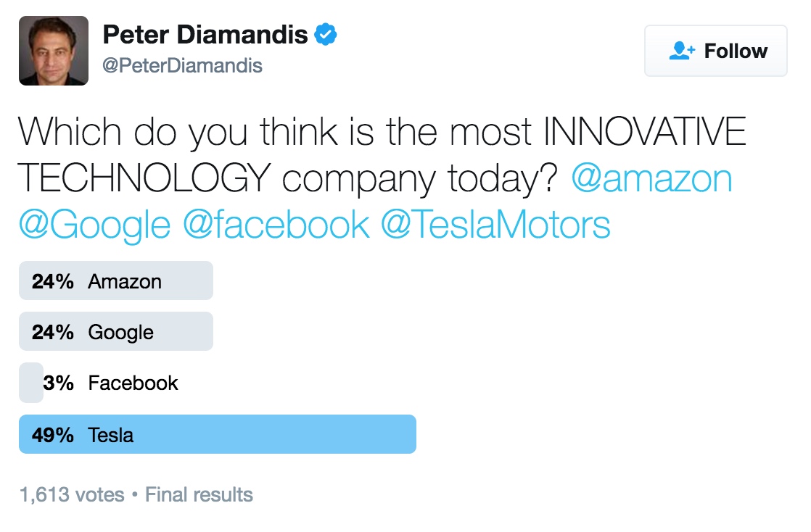This screenshot has height=532, width=811.
Task: Click the blue verified badge icon
Action: (326, 34)
